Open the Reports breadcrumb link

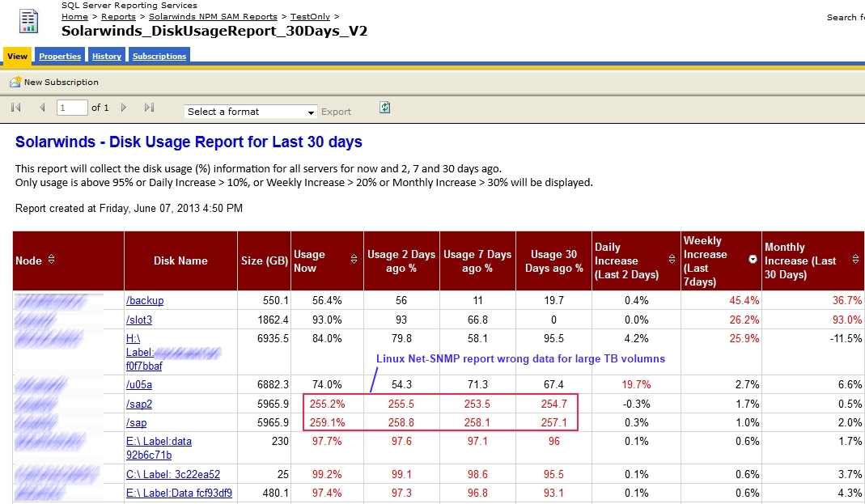pos(118,16)
